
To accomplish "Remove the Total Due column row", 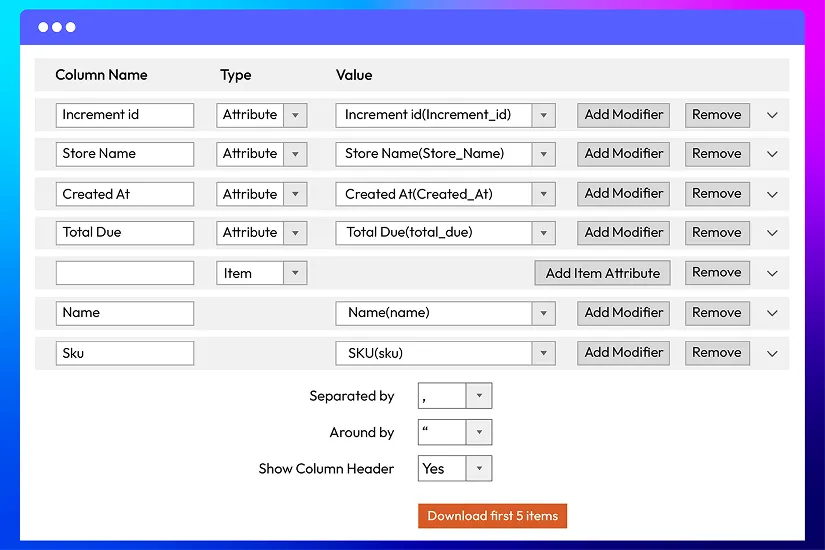I will click(717, 233).
